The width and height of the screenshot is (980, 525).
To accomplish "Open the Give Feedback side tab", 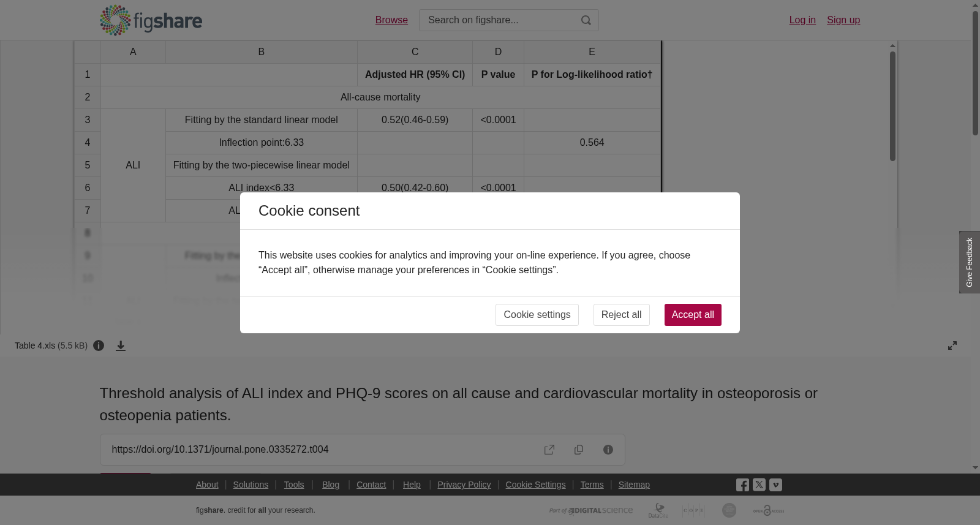I will [x=970, y=262].
